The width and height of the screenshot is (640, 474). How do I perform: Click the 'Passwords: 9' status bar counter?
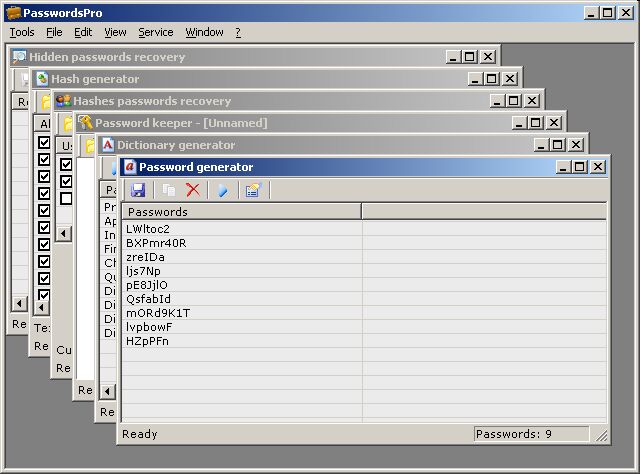[x=531, y=434]
